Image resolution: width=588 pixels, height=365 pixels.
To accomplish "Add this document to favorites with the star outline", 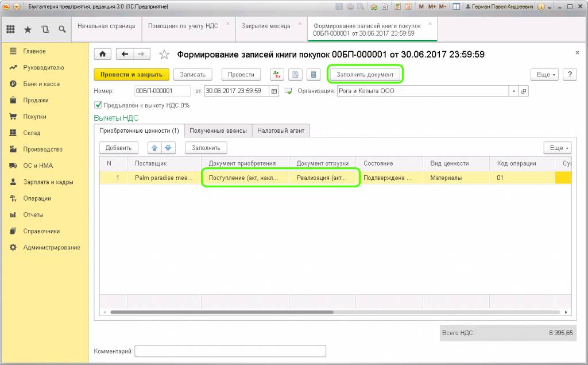I will tap(164, 55).
